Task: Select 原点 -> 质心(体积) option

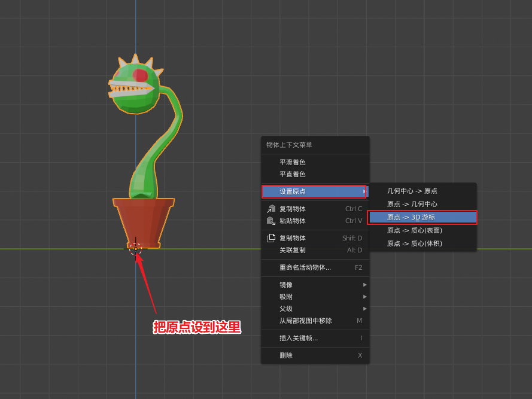Action: point(422,243)
